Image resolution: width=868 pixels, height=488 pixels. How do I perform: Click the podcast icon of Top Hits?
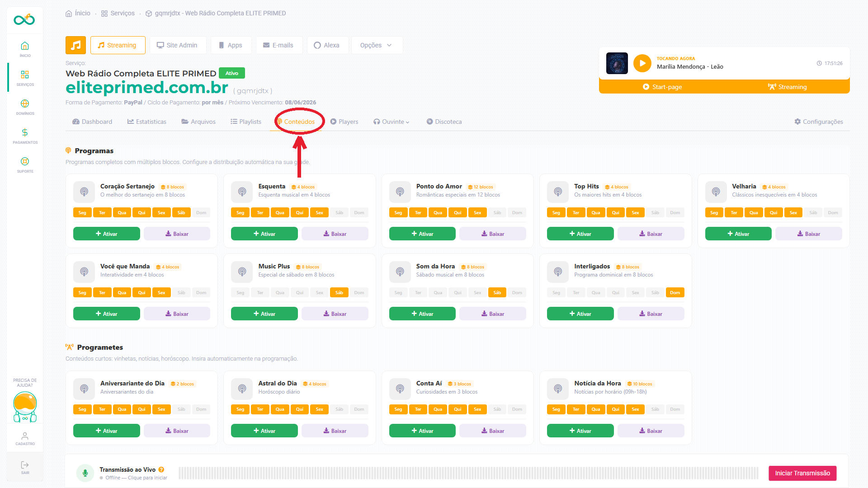558,192
